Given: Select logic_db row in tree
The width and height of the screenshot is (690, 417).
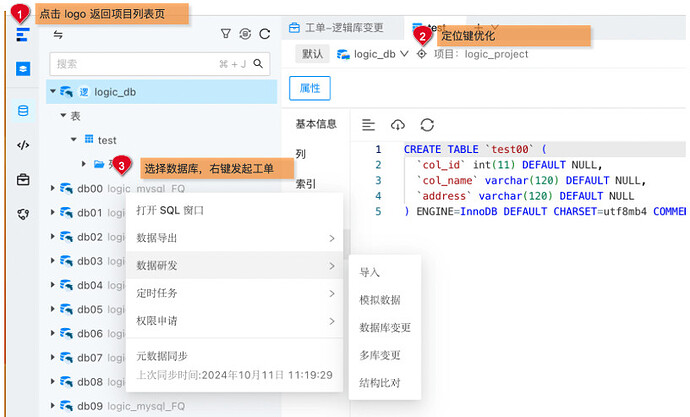Looking at the screenshot, I should pos(161,91).
